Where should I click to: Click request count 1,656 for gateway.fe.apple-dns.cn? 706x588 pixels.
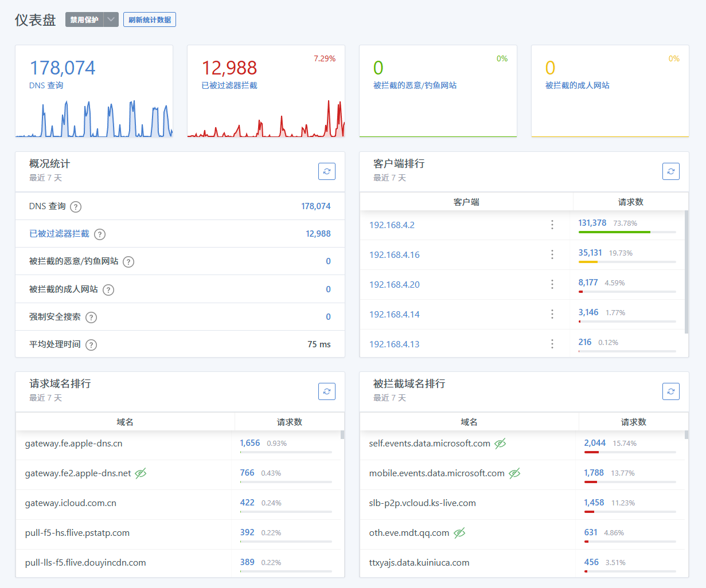pos(250,443)
